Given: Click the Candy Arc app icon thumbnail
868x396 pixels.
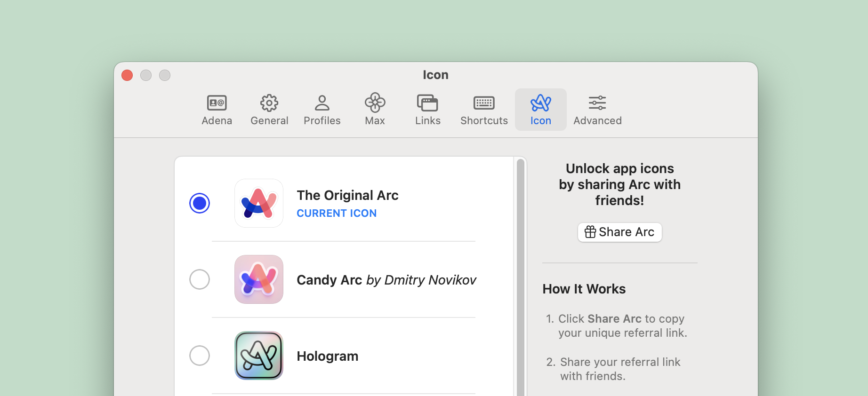Looking at the screenshot, I should click(259, 279).
